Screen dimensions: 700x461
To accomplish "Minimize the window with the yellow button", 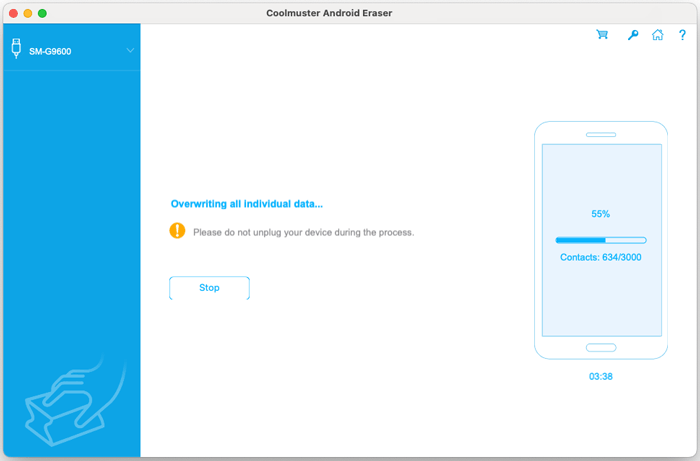I will (28, 13).
